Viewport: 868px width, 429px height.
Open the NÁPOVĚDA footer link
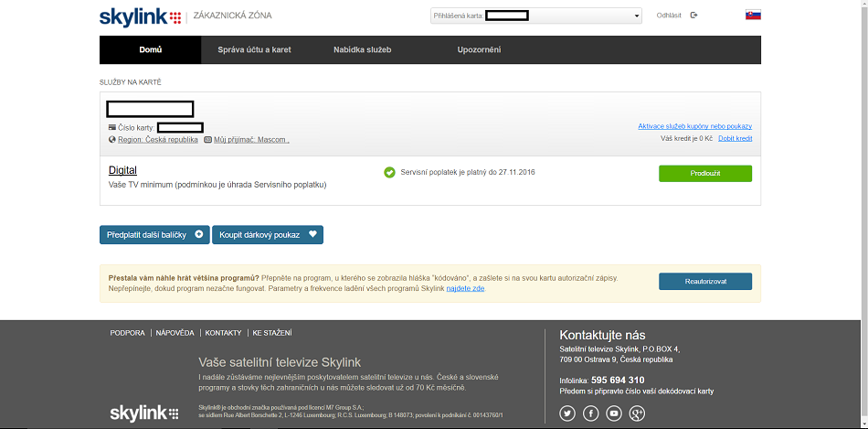tap(175, 333)
